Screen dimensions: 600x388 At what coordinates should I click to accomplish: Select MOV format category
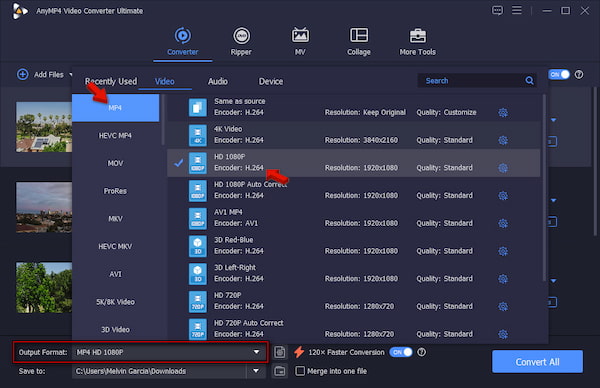point(116,163)
